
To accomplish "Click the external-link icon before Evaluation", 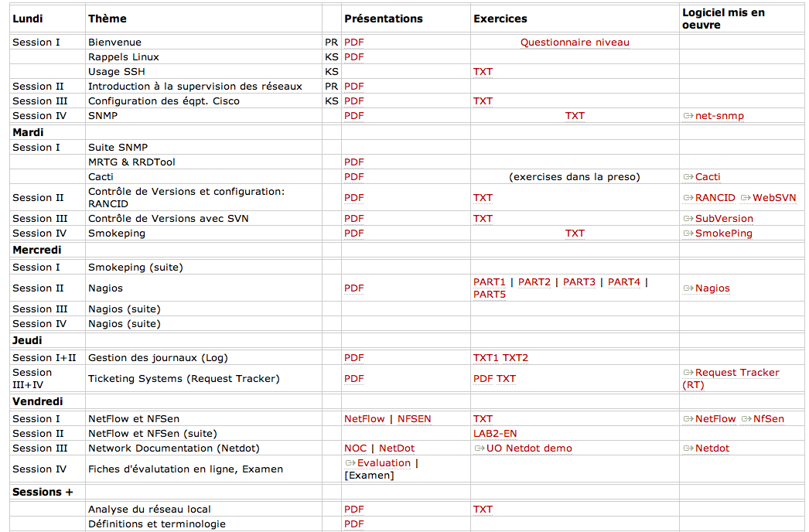I will (350, 463).
